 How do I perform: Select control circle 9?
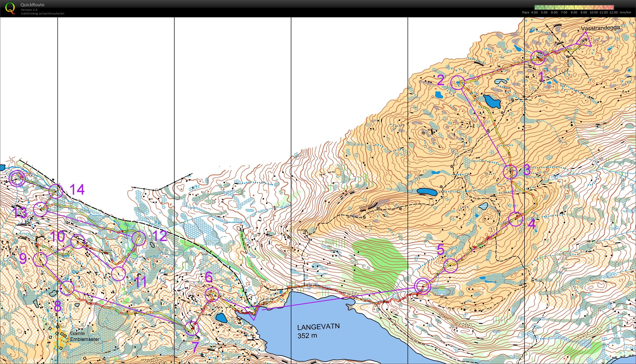pyautogui.click(x=40, y=260)
